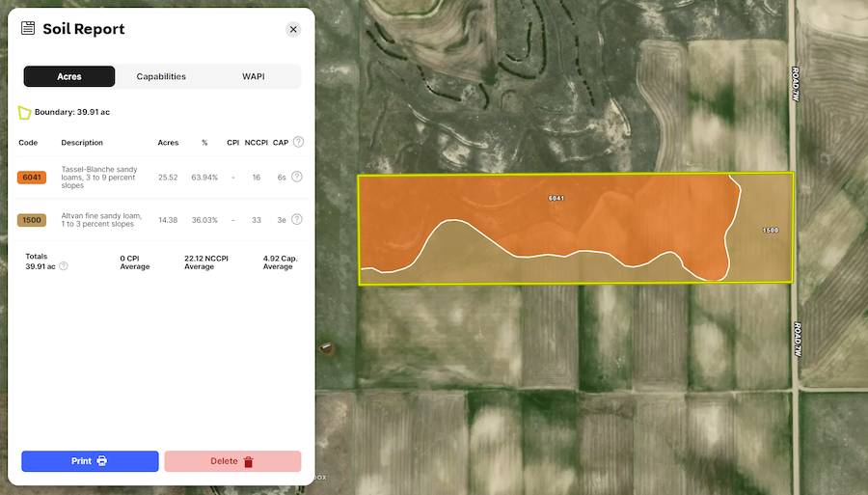Click the NCCPI column header
This screenshot has width=868, height=495.
(256, 143)
